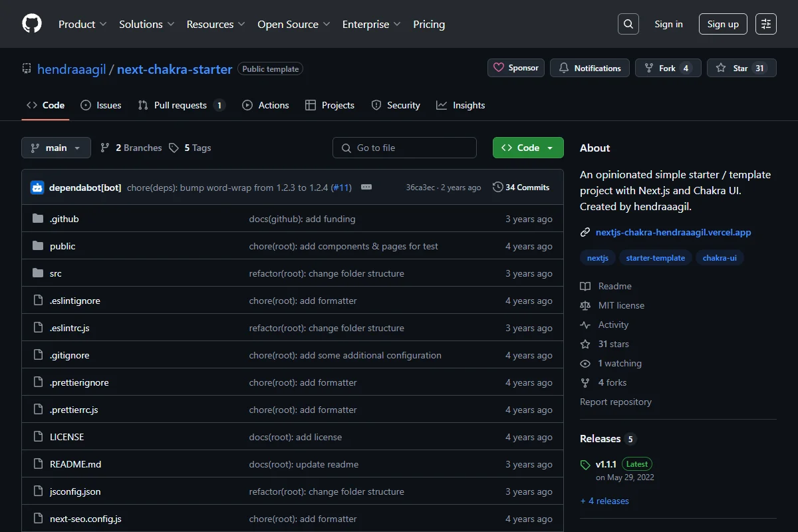Expand the green Code dropdown
This screenshot has height=532, width=798.
[528, 148]
